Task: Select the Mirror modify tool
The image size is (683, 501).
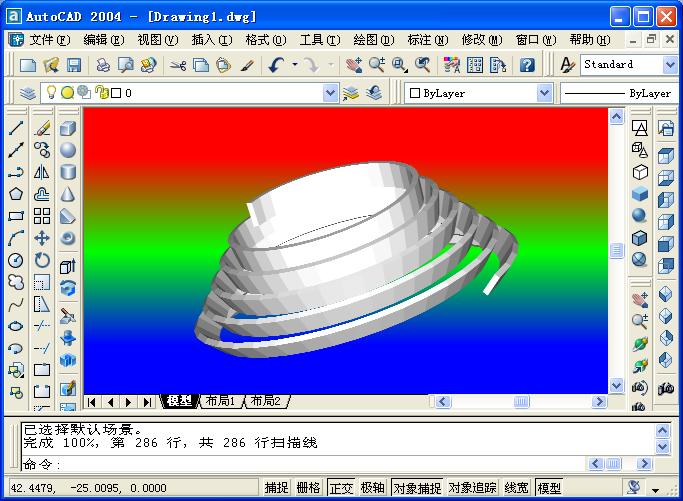Action: coord(42,172)
